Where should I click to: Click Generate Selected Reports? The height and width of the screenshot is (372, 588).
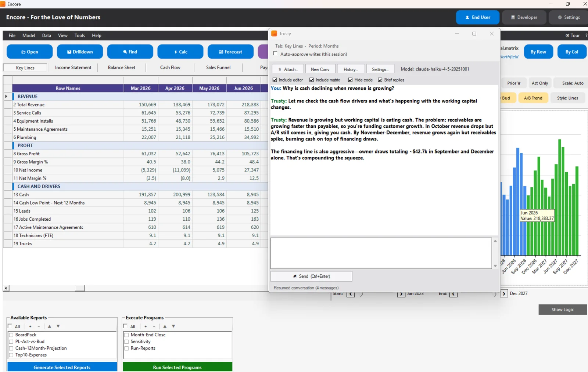click(x=62, y=367)
